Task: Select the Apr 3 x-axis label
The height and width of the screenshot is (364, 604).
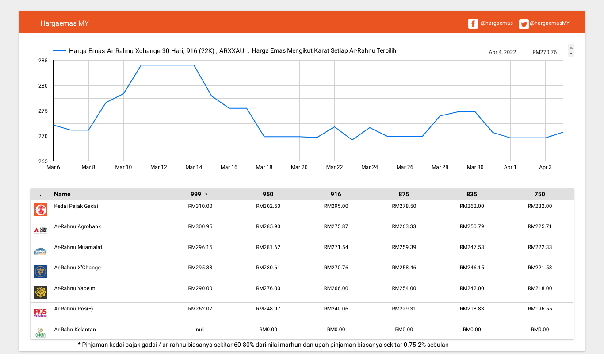Action: pyautogui.click(x=545, y=167)
